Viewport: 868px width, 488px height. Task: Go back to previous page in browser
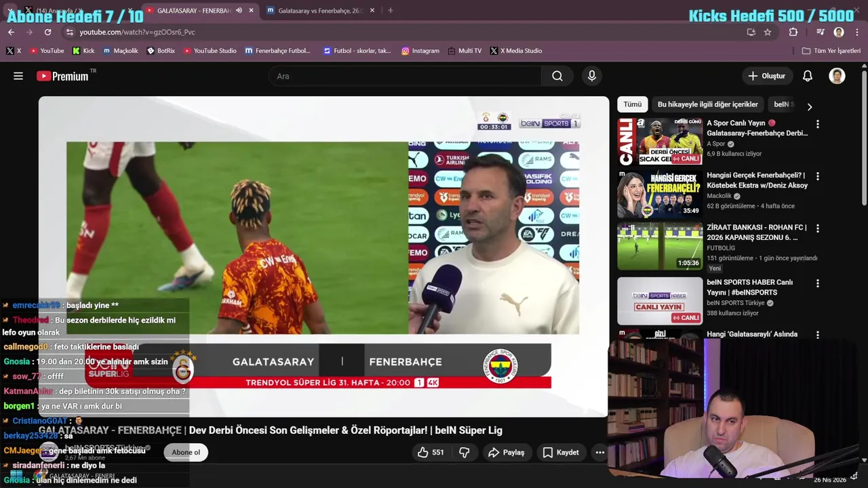tap(11, 32)
